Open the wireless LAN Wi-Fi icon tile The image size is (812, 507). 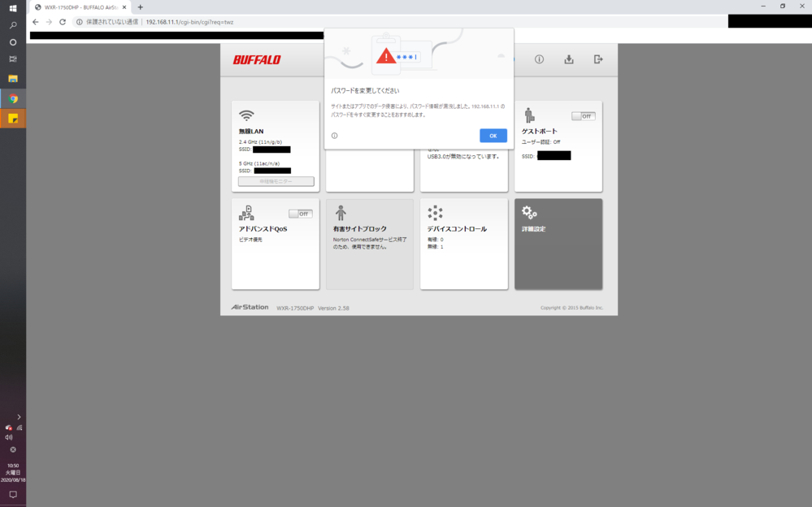click(246, 115)
